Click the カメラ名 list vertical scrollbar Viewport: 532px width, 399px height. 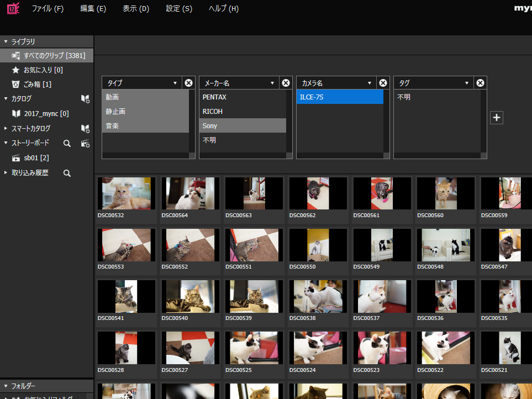point(387,121)
